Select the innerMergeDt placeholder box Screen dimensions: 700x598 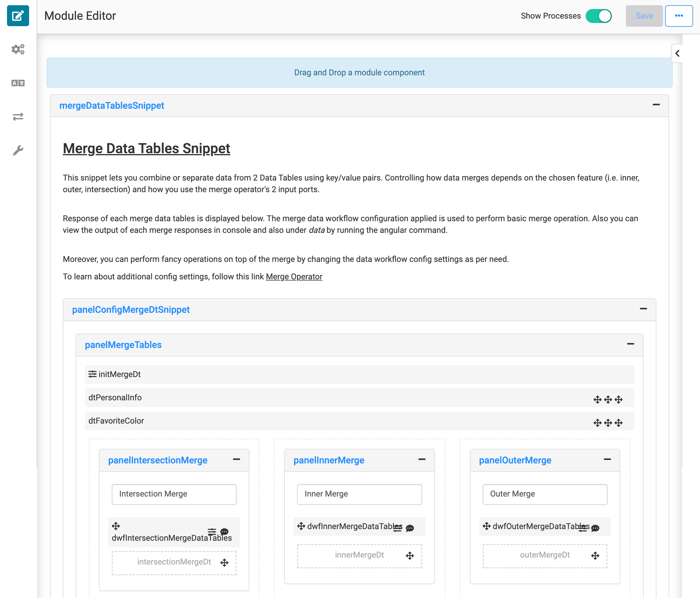point(360,556)
